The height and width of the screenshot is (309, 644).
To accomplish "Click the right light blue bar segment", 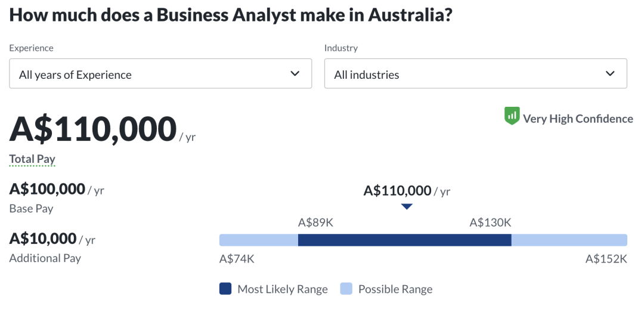I will pyautogui.click(x=569, y=240).
